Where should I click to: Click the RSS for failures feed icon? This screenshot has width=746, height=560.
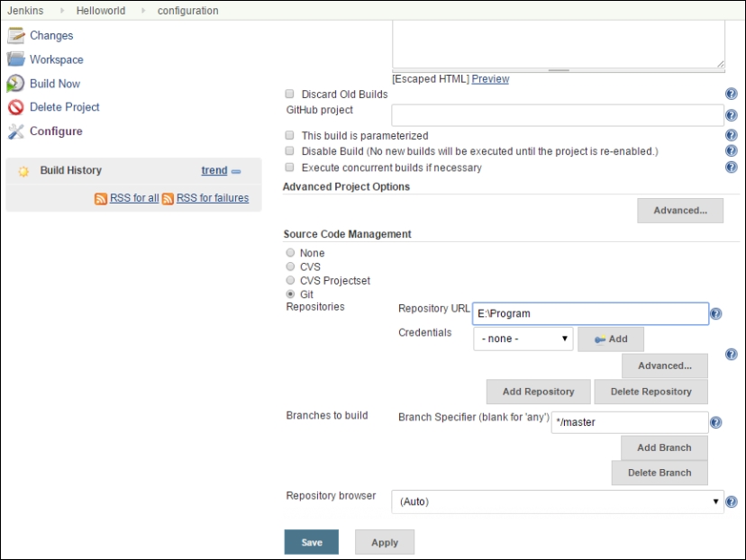tap(168, 199)
